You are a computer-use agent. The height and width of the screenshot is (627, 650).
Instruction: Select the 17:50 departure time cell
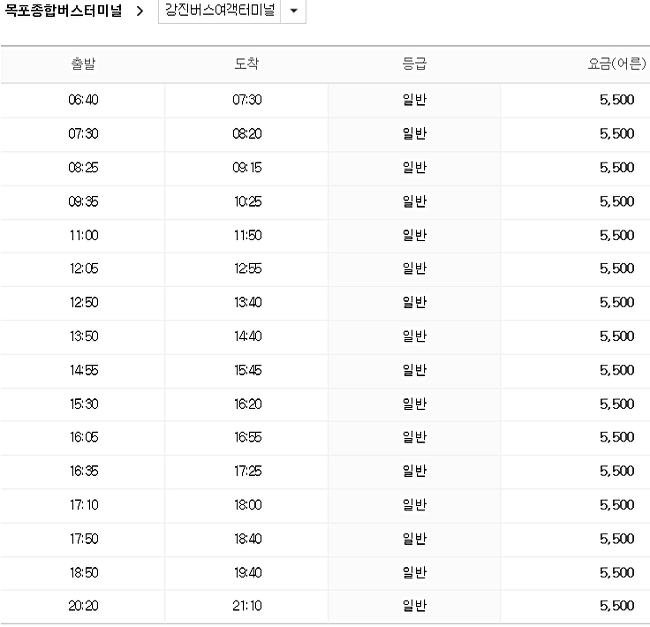click(84, 539)
